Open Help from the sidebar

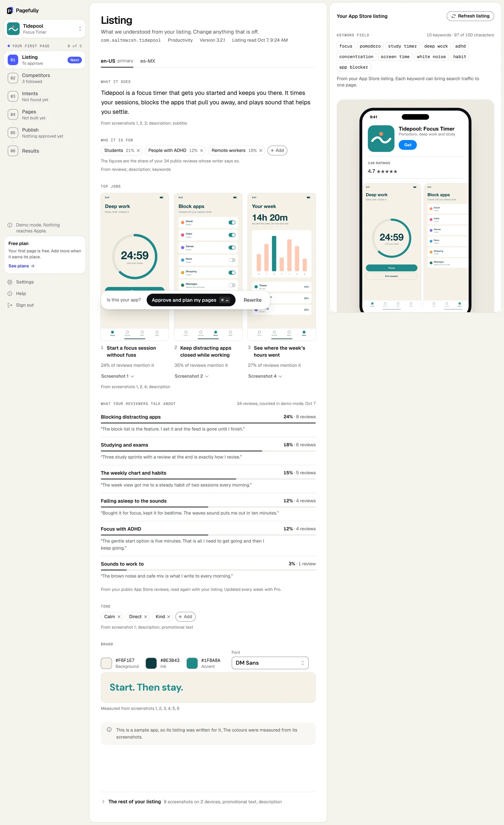click(21, 294)
